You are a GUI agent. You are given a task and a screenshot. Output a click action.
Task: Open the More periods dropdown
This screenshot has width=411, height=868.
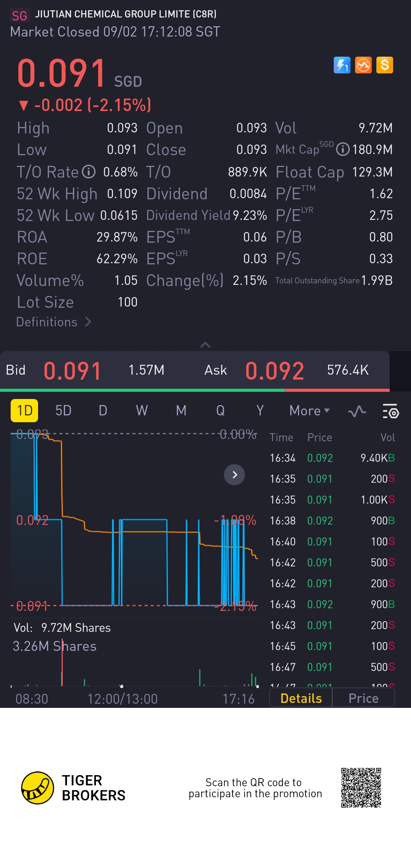coord(309,411)
